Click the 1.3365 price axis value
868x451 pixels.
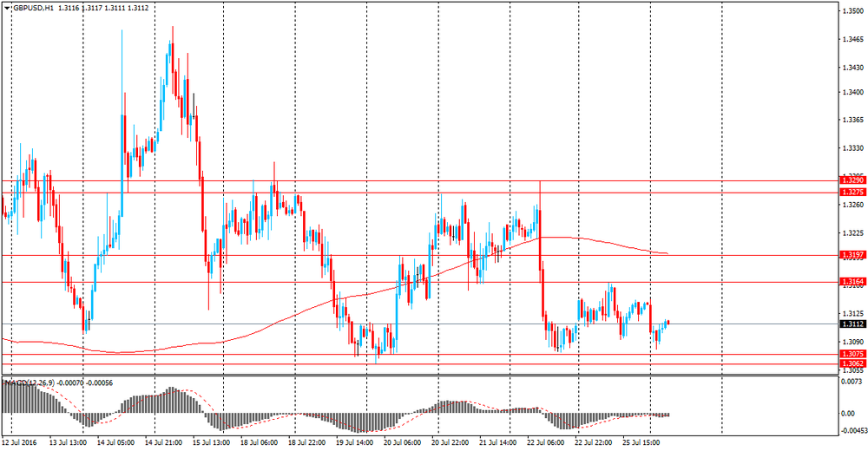click(x=853, y=120)
